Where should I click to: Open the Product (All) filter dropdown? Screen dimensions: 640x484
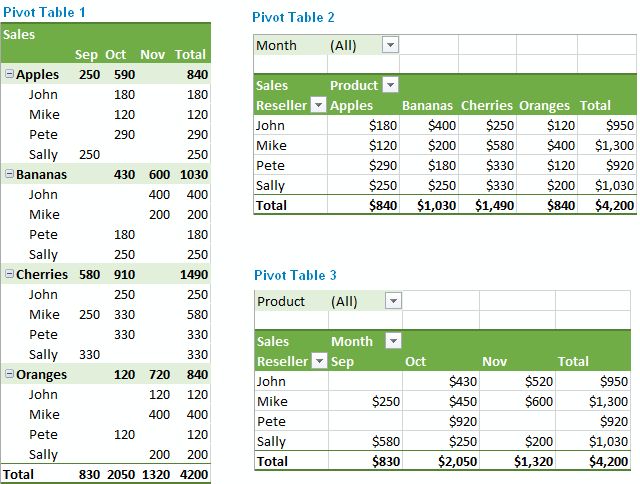(393, 301)
